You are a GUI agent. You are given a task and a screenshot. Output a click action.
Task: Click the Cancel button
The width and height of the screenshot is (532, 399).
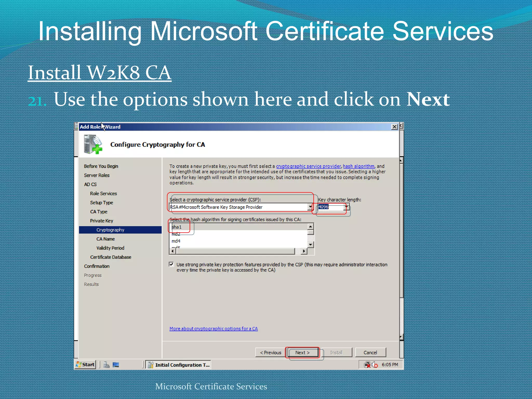370,353
